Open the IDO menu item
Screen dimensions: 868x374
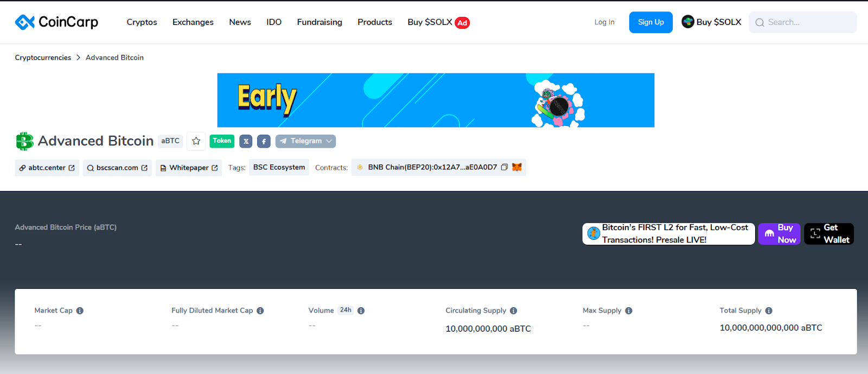click(x=274, y=22)
